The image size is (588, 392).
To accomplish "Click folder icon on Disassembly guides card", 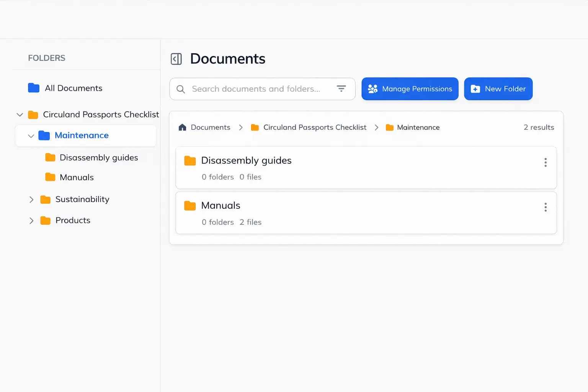I will tap(190, 161).
